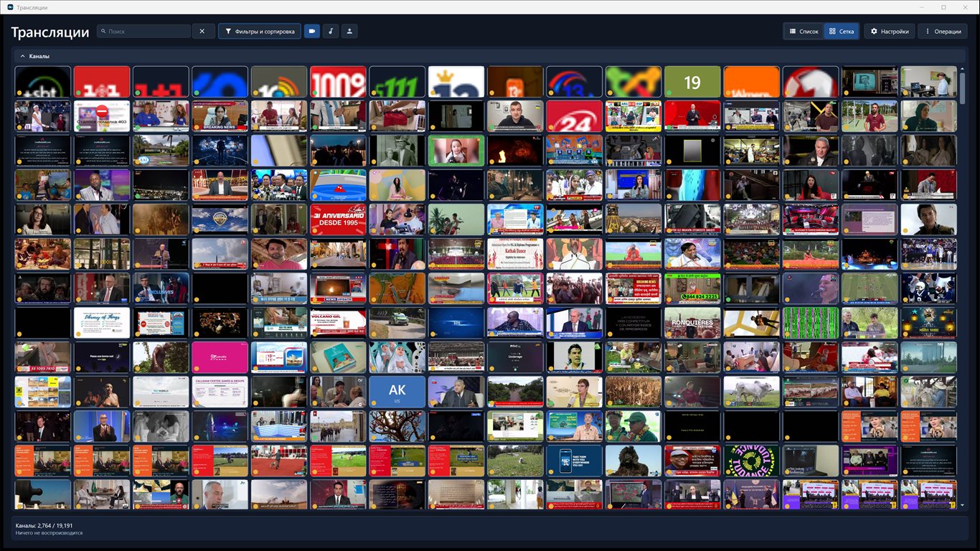Select the Сетка view
The height and width of the screenshot is (551, 980).
[x=842, y=32]
